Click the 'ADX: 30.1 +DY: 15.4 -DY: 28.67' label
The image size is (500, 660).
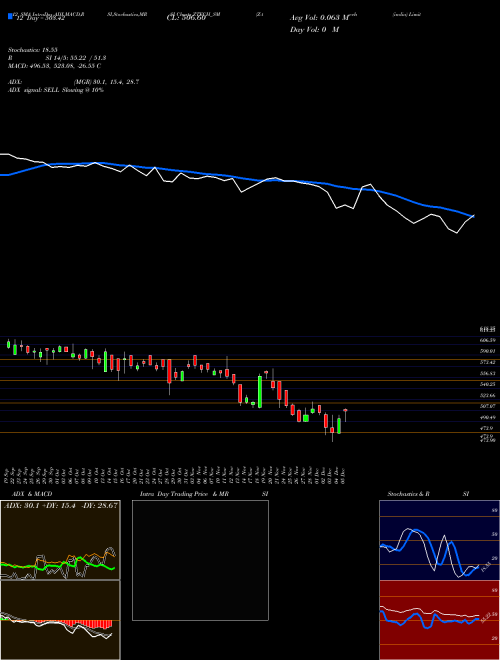pos(61,505)
